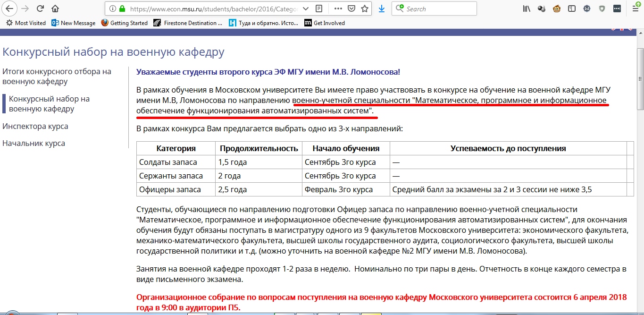Click the search engine magnifier icon
Image resolution: width=644 pixels, height=315 pixels.
(x=400, y=9)
